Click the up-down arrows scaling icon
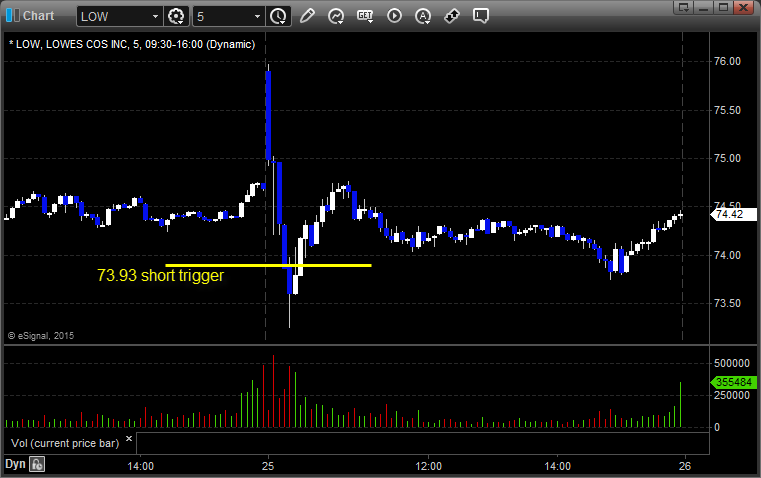This screenshot has height=478, width=761. pos(452,16)
